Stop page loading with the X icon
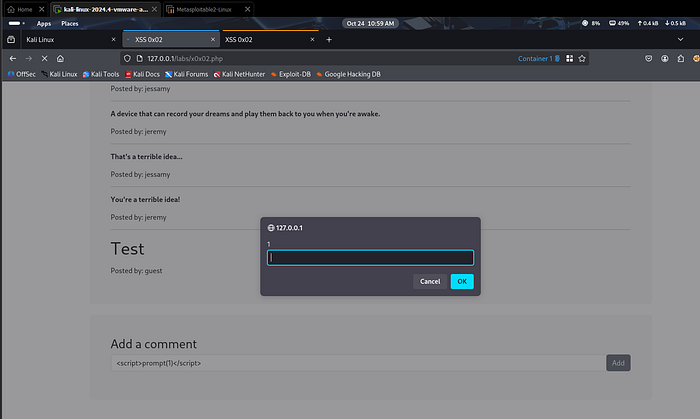This screenshot has width=700, height=419. pyautogui.click(x=45, y=58)
